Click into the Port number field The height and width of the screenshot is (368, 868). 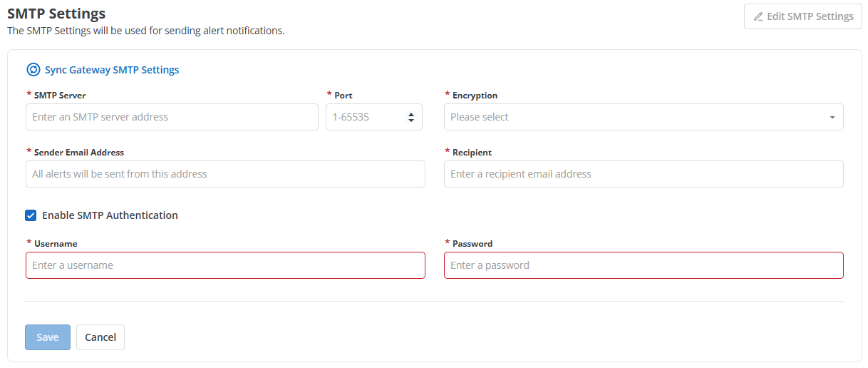tap(365, 117)
